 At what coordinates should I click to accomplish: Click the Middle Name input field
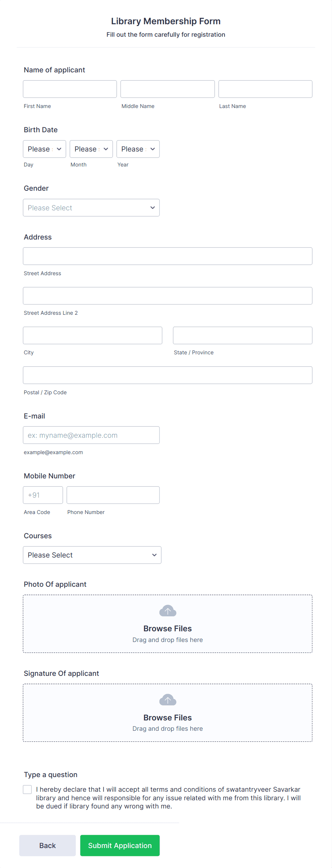coord(167,89)
